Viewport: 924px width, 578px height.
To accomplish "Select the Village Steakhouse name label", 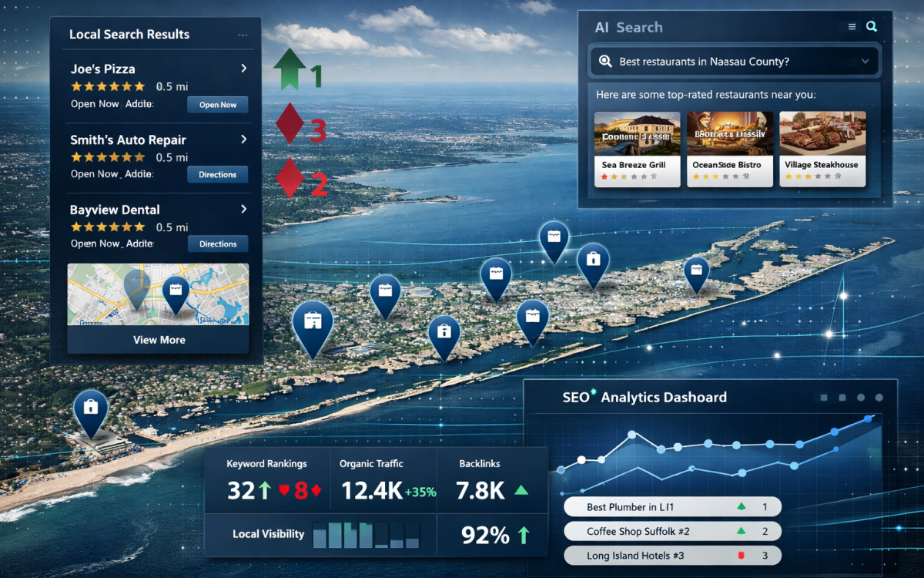I will [x=821, y=165].
